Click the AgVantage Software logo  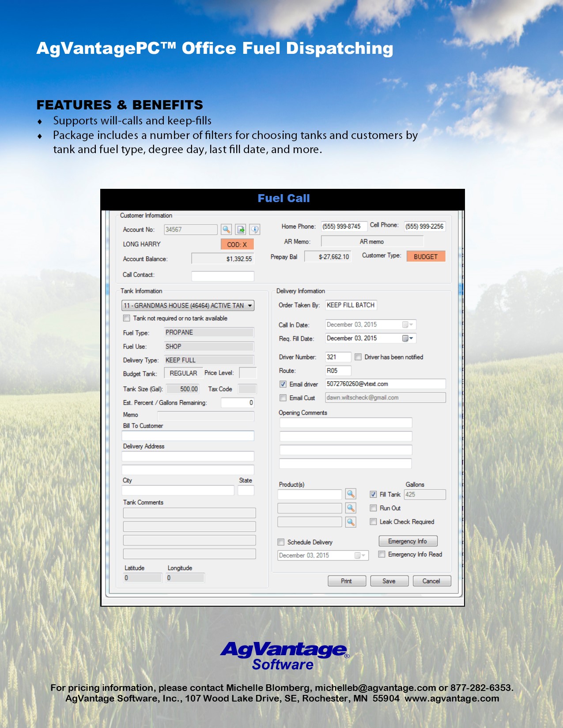284,656
